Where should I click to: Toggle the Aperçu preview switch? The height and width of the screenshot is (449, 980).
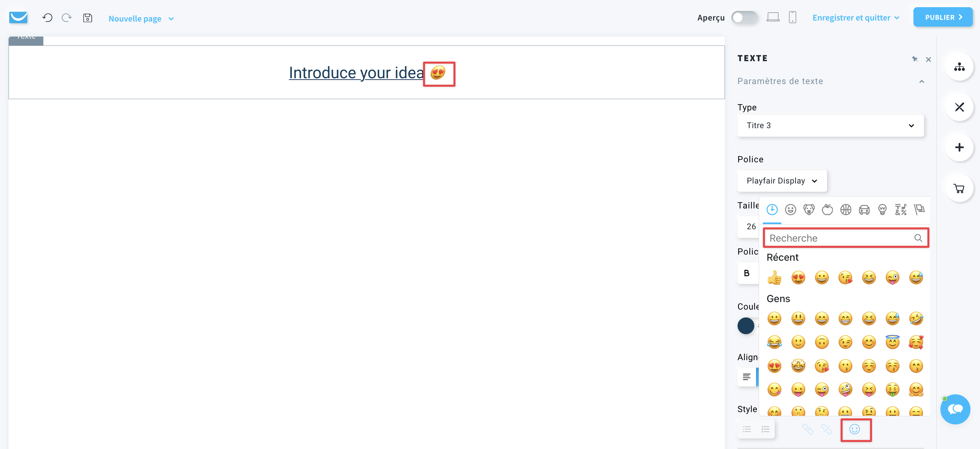tap(743, 17)
